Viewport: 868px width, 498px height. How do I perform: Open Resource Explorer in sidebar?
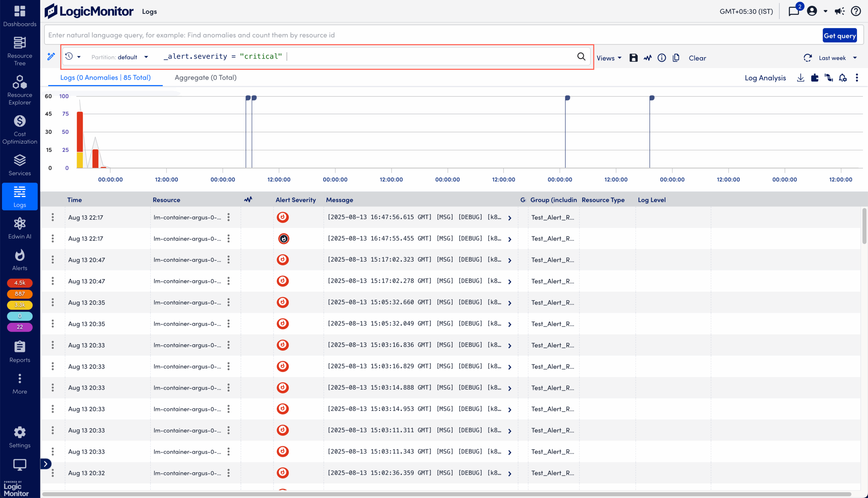click(20, 90)
